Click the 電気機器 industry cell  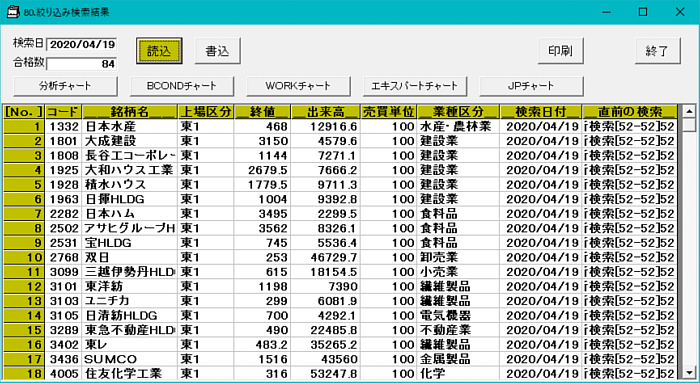[x=458, y=316]
